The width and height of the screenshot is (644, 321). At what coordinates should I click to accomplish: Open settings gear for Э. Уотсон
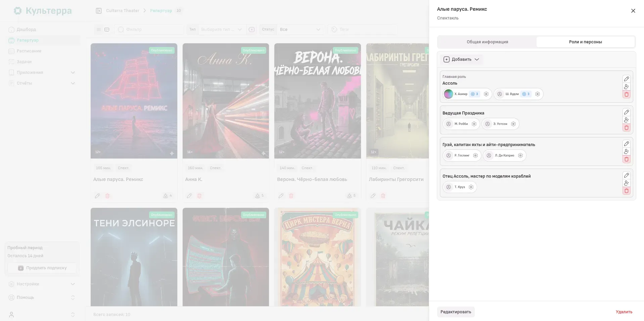pos(513,124)
